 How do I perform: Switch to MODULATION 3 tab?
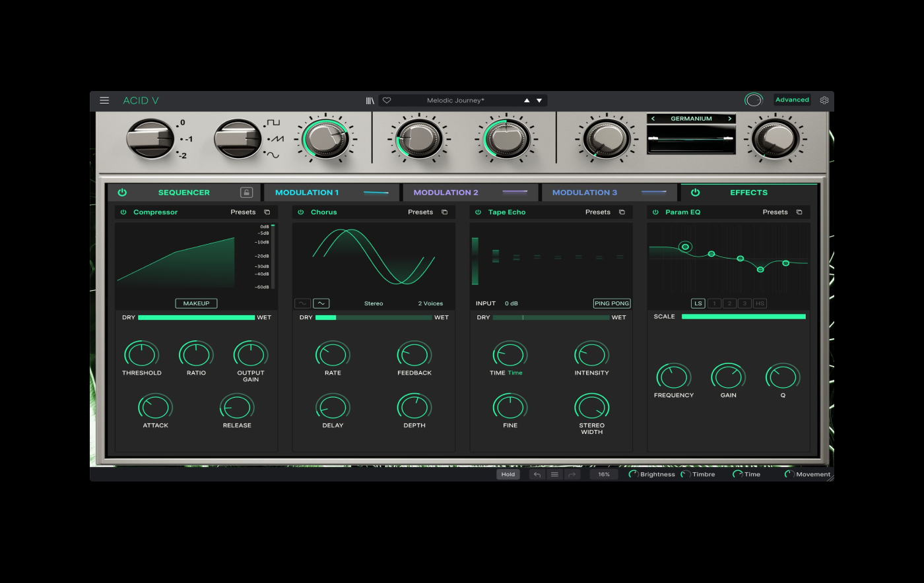coord(609,193)
